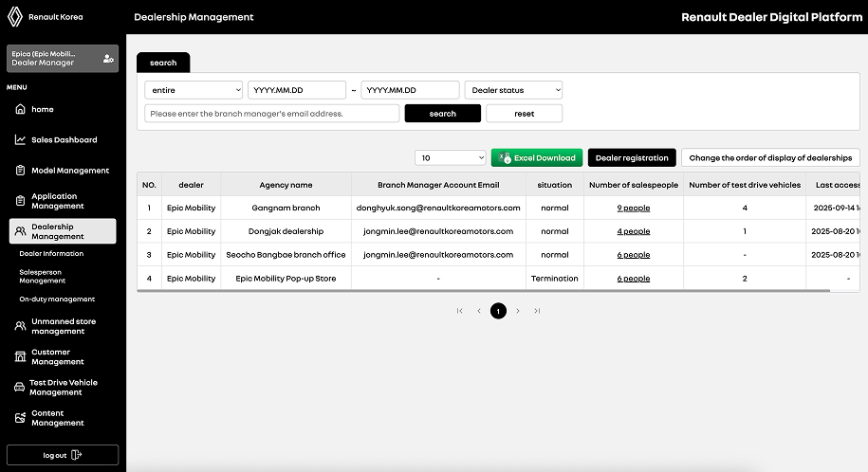This screenshot has height=472, width=868.
Task: Click the Renault Korea diamond logo
Action: pyautogui.click(x=16, y=17)
